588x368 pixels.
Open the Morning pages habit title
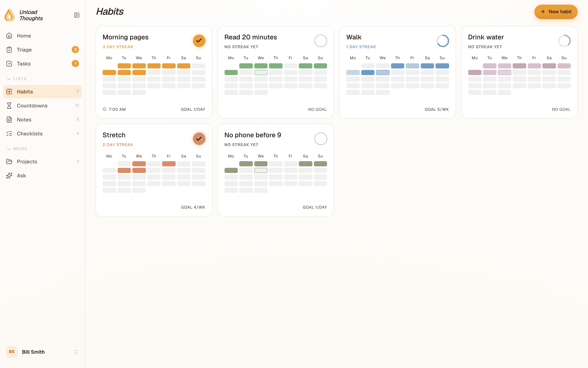125,37
